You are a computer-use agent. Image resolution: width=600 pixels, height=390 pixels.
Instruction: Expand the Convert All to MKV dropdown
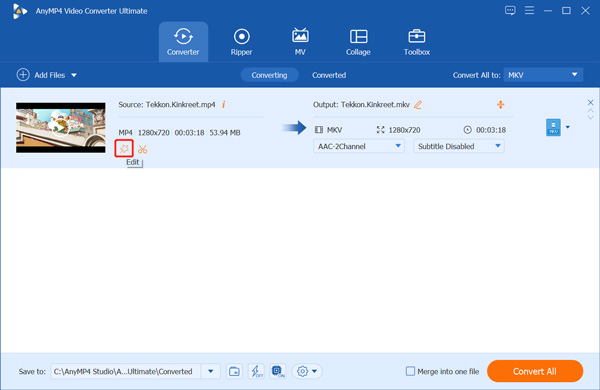[543, 75]
